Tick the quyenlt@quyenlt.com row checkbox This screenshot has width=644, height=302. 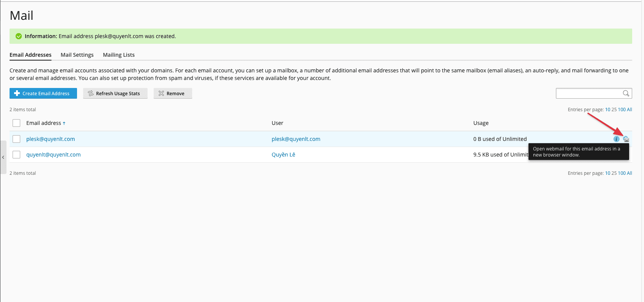(x=16, y=155)
